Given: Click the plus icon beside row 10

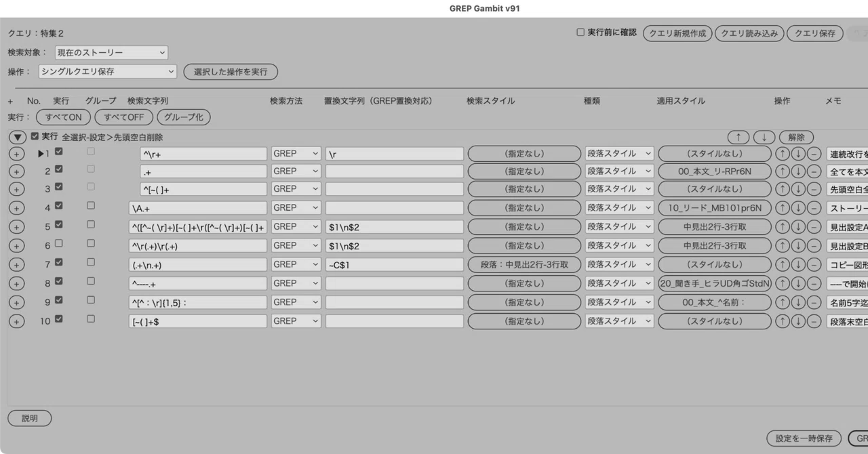Looking at the screenshot, I should pyautogui.click(x=16, y=322).
